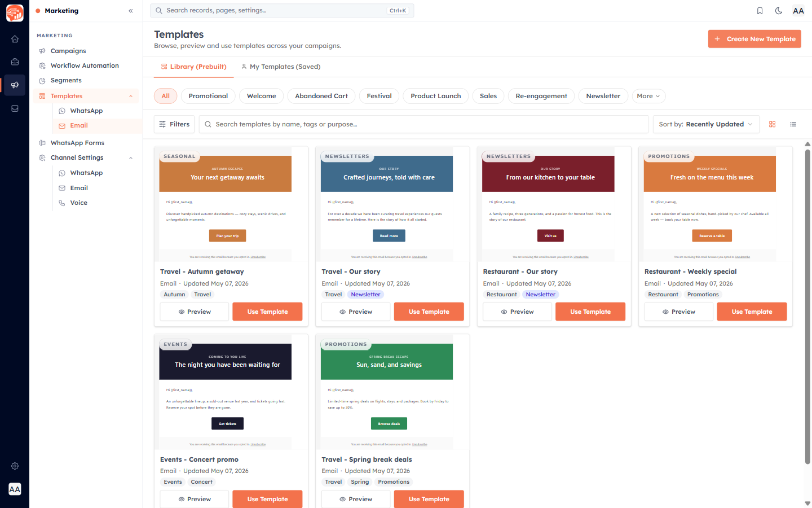The width and height of the screenshot is (812, 508).
Task: Select the megaphone Marketing rail icon
Action: 15,85
